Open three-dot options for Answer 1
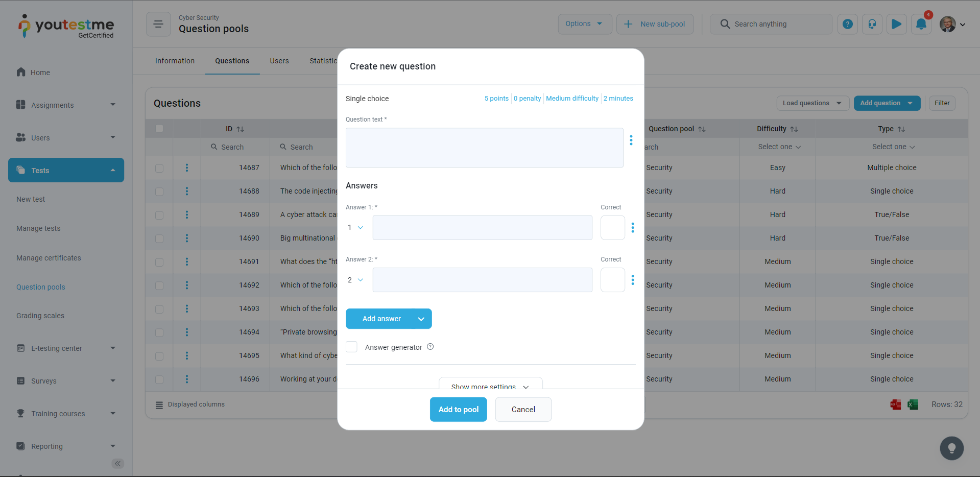Screen dimensions: 980x477 tap(633, 228)
